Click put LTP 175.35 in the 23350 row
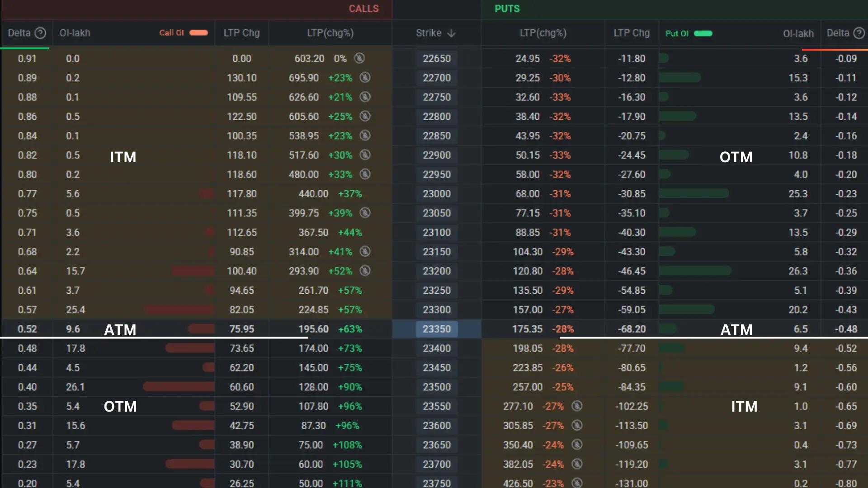 (x=527, y=329)
